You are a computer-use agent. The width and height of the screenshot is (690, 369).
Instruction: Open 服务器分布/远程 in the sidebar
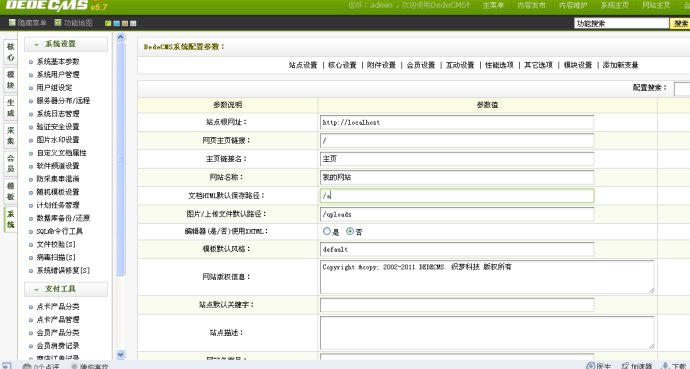(x=63, y=101)
